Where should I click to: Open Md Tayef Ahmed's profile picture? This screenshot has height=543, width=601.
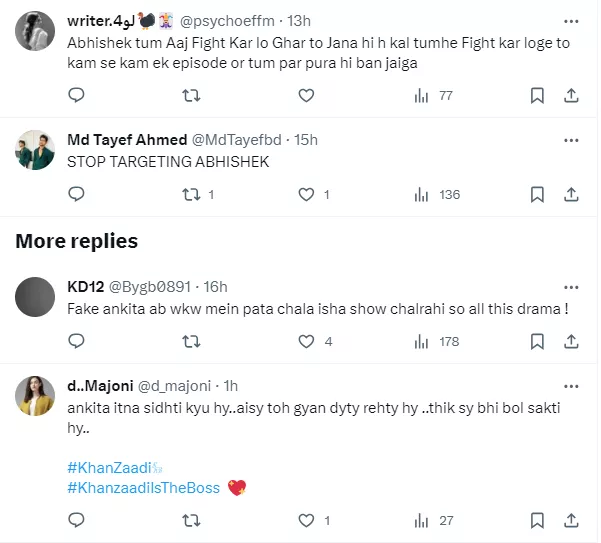pyautogui.click(x=35, y=151)
